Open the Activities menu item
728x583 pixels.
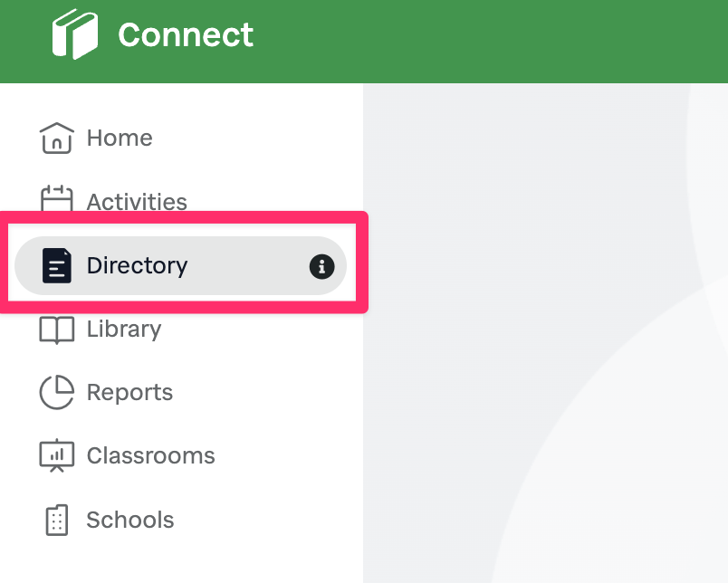coord(137,201)
